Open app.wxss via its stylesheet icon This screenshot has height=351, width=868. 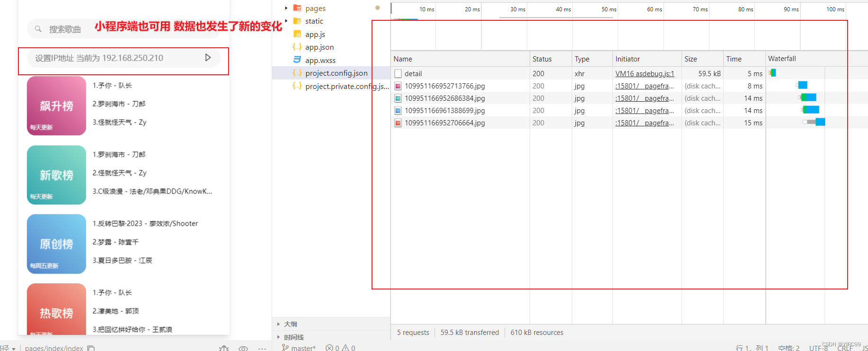297,60
